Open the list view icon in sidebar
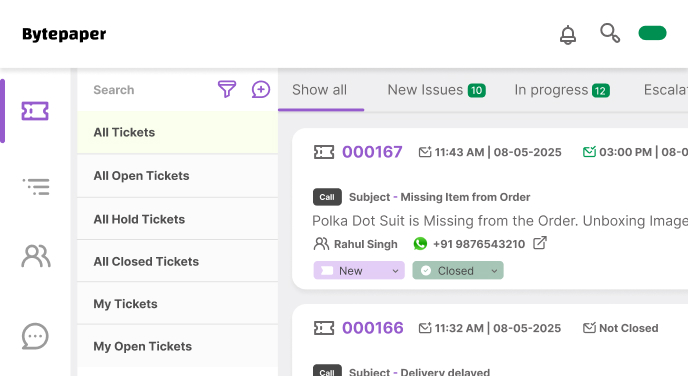688x376 pixels. (x=36, y=186)
